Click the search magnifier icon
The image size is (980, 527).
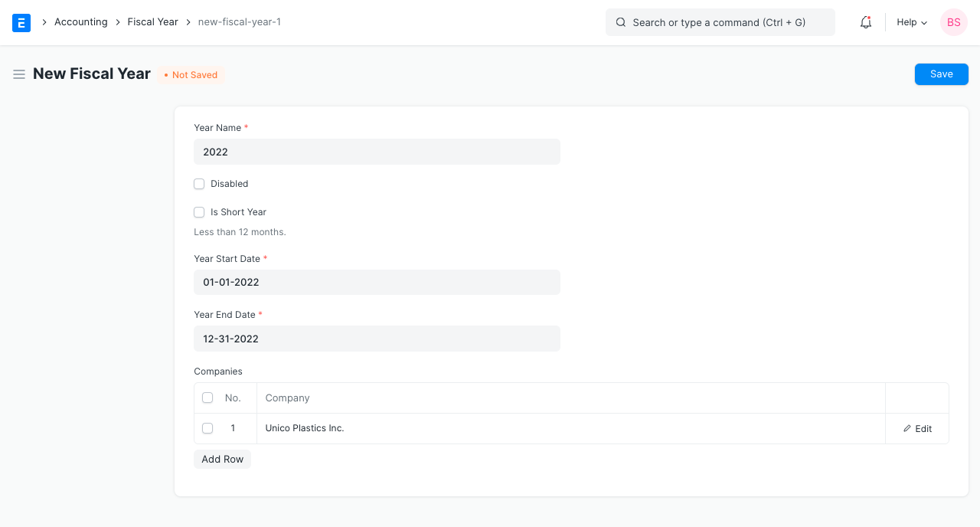coord(621,22)
